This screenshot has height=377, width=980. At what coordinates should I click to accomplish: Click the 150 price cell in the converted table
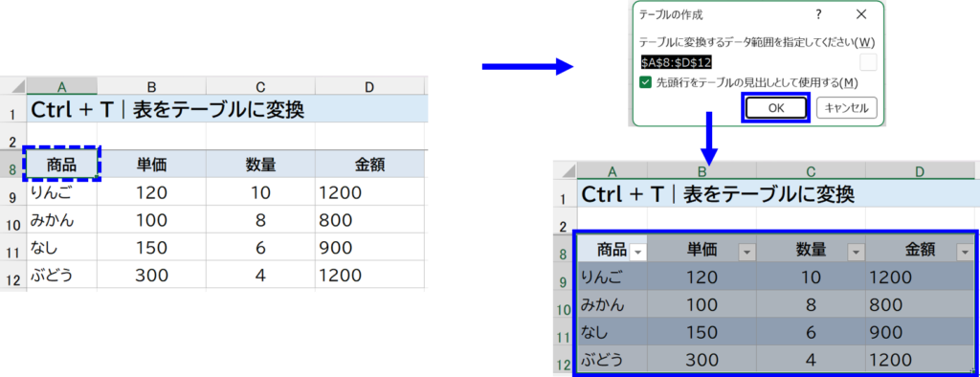click(702, 332)
